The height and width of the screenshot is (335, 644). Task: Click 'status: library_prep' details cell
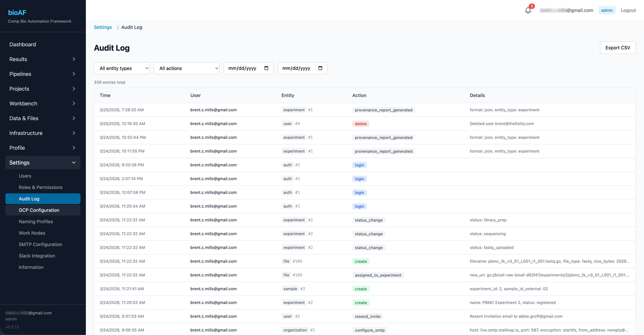(488, 220)
